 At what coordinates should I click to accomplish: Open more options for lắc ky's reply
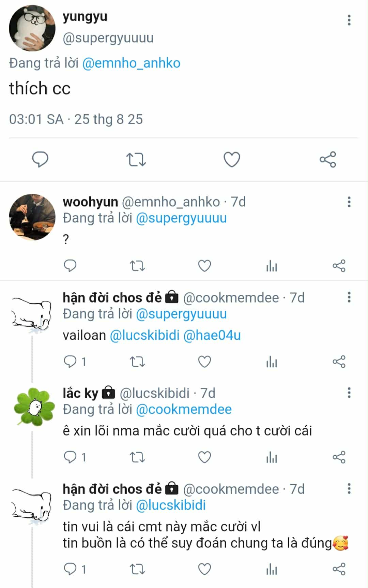click(349, 393)
